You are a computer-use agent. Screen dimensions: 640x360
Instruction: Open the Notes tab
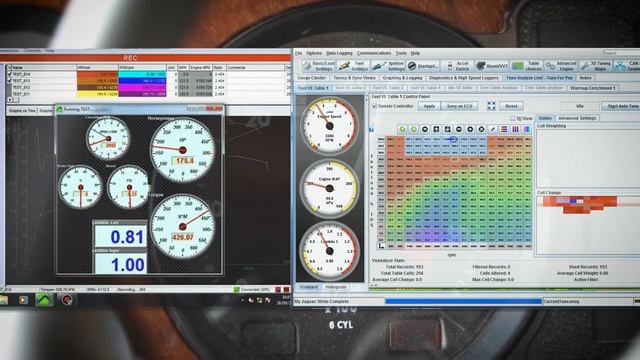click(x=585, y=78)
